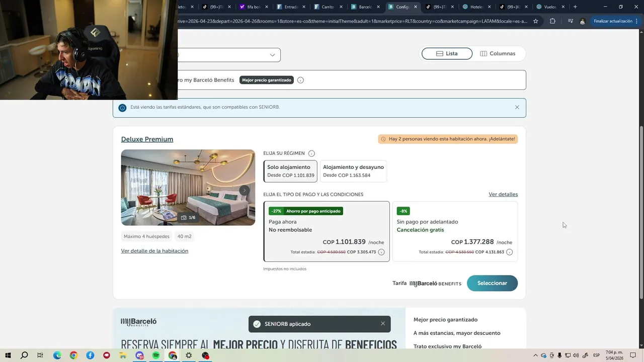The width and height of the screenshot is (644, 362).
Task: Click A más estancias, mayor descuento text
Action: [457, 333]
